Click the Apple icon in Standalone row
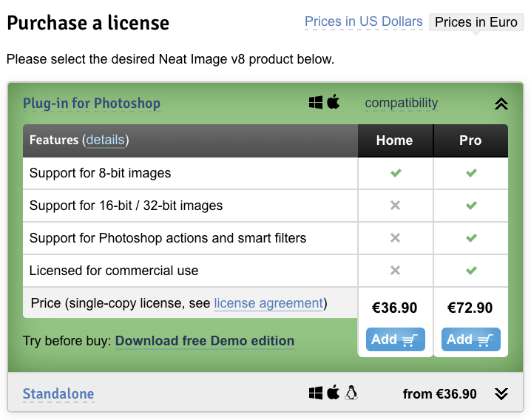Screen dimensions: 531x420 point(334,392)
